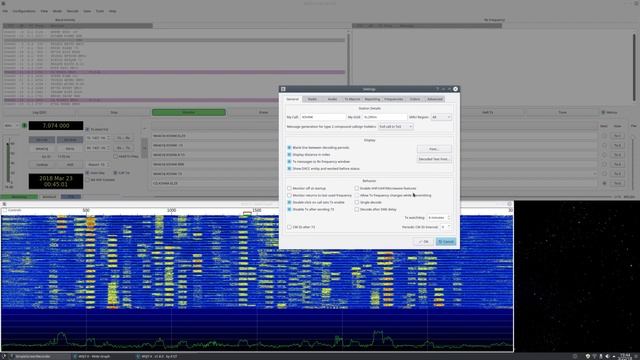
Task: Click the Tx watchdog spin box
Action: pos(439,218)
